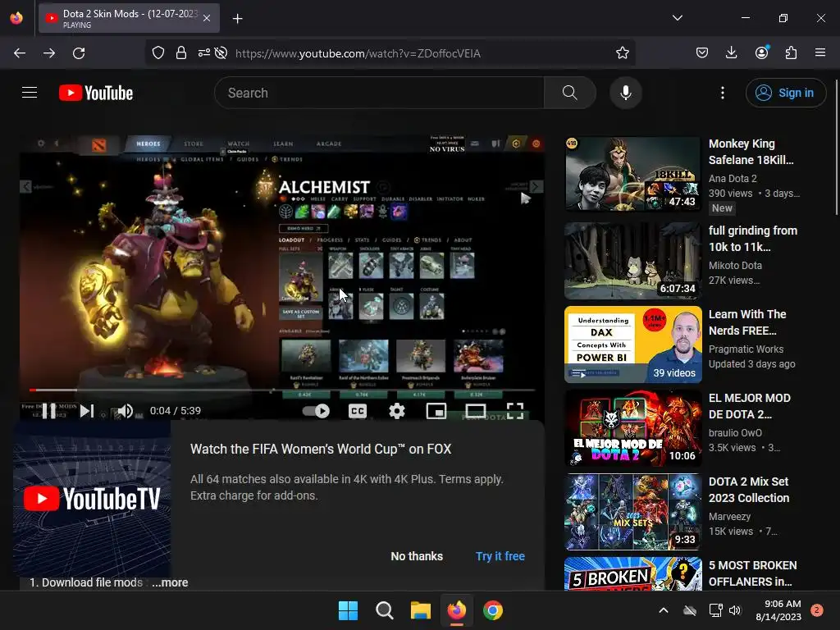840x630 pixels.
Task: Open DOTA 2 Mix Set 2023 thumbnail
Action: coord(632,512)
